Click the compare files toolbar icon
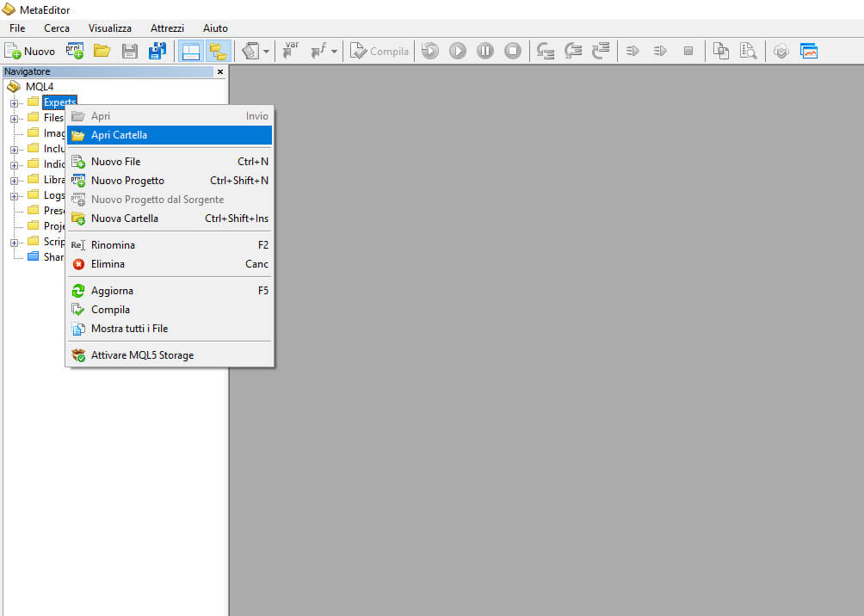 click(x=721, y=52)
